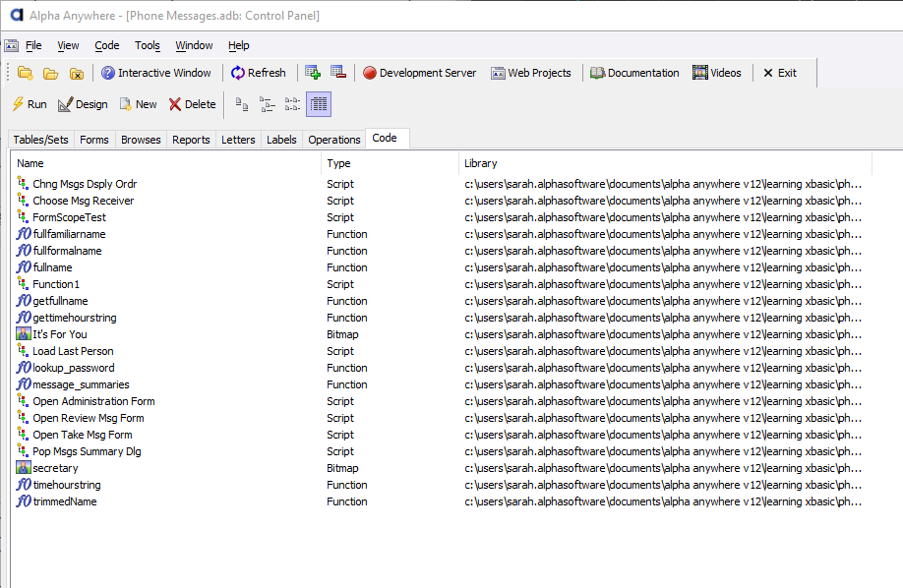The height and width of the screenshot is (588, 903).
Task: Open the Videos button
Action: (717, 73)
